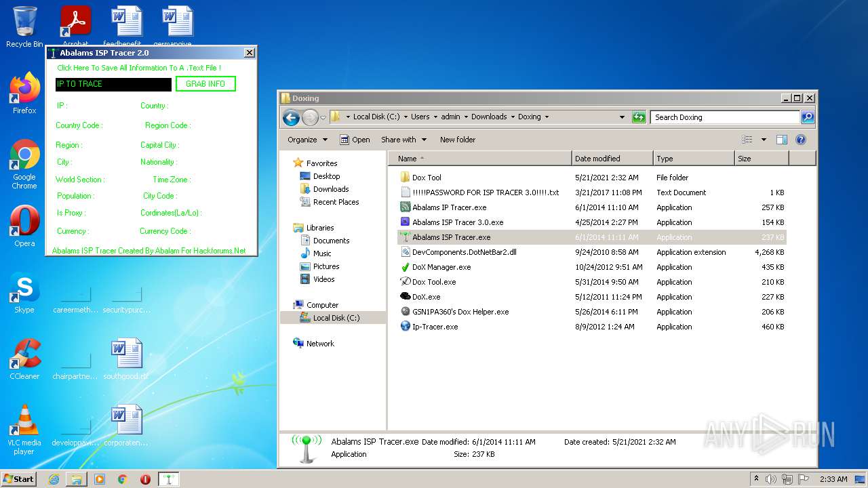Click the Search Doxing input box
The image size is (868, 488).
point(726,117)
